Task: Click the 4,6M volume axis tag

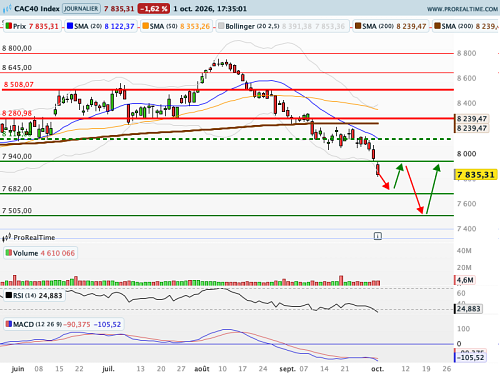Action: (x=465, y=280)
